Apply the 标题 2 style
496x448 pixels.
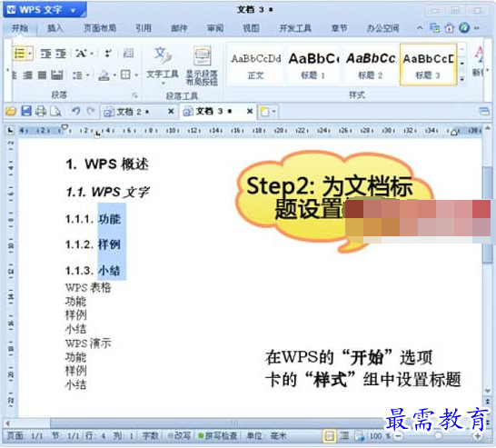click(371, 65)
